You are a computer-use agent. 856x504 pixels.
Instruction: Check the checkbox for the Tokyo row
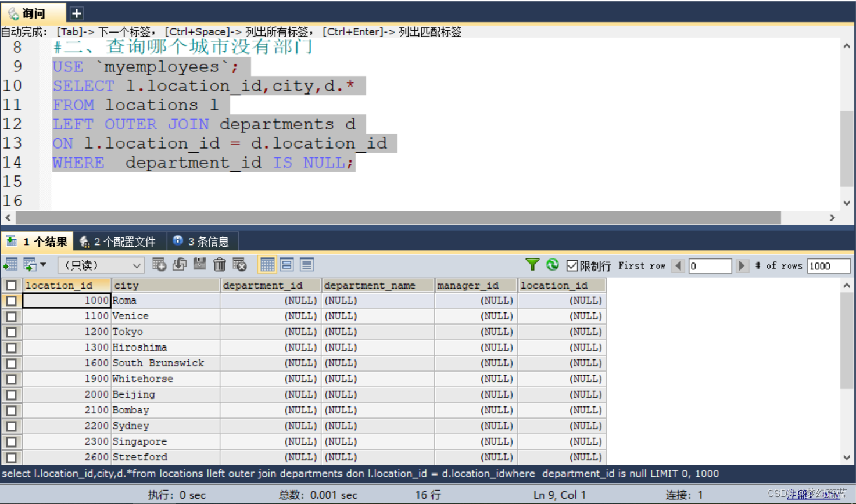coord(11,332)
